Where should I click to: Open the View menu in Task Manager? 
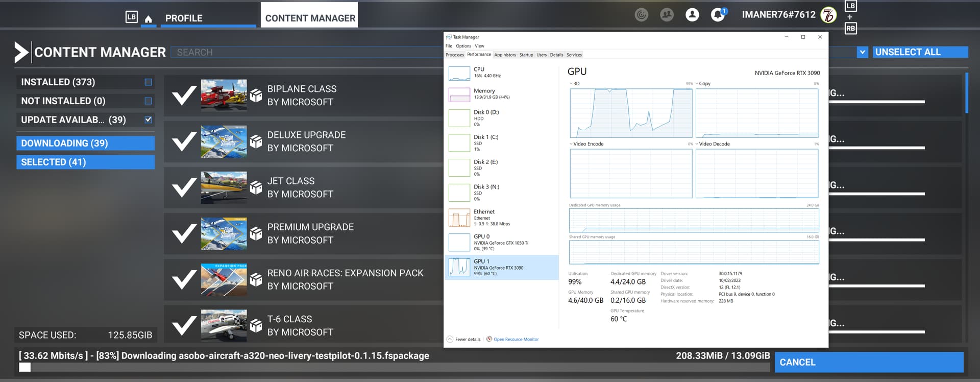(479, 46)
